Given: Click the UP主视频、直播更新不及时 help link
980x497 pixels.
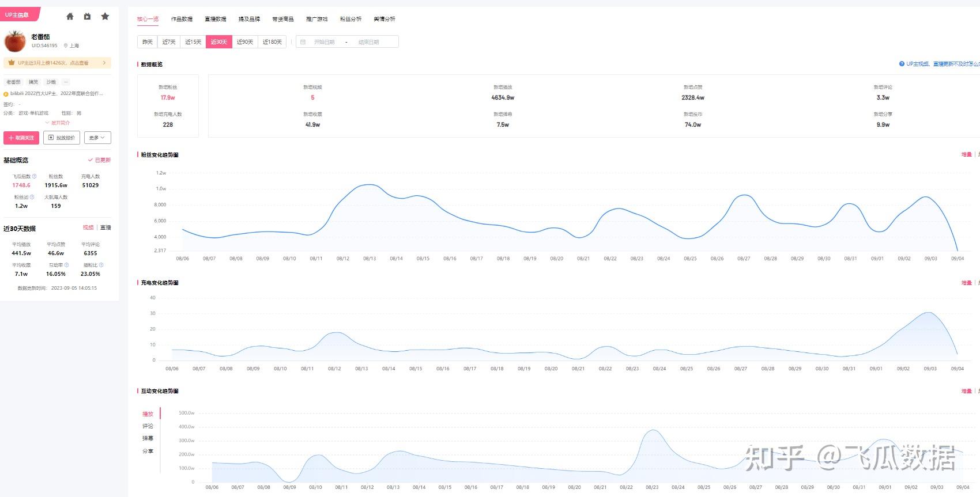Looking at the screenshot, I should [x=943, y=64].
